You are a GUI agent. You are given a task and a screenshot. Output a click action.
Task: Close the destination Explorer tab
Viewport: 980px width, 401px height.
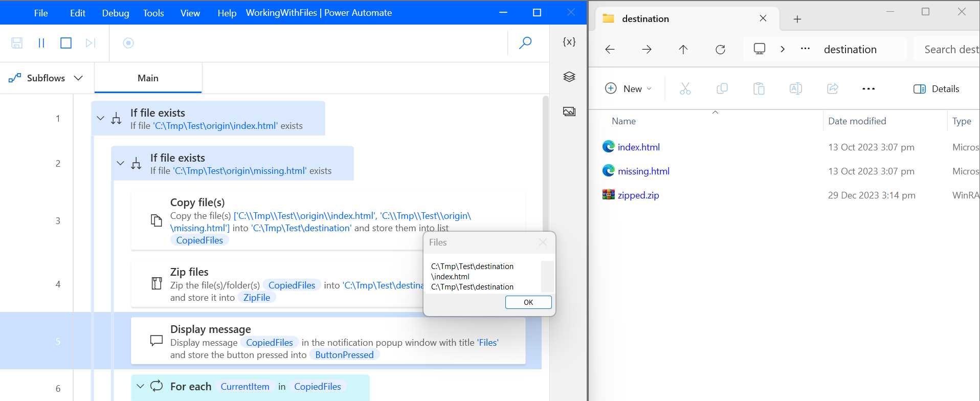click(x=763, y=18)
